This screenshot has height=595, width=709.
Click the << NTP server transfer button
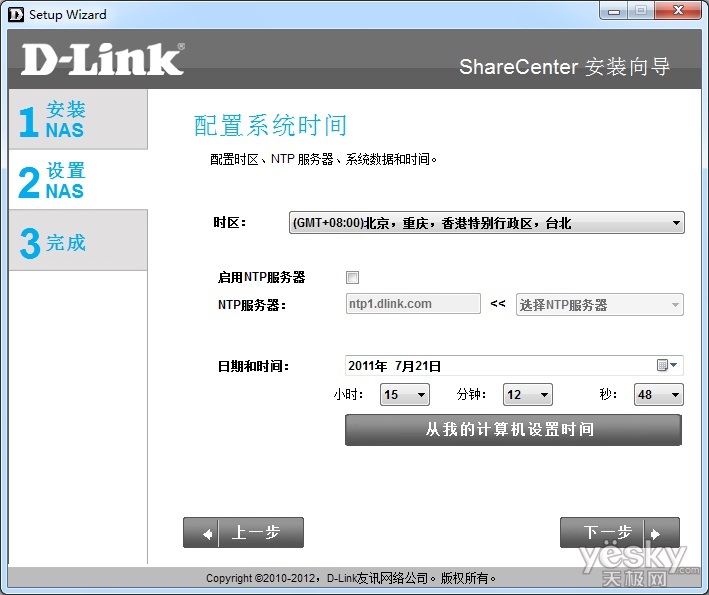point(498,303)
